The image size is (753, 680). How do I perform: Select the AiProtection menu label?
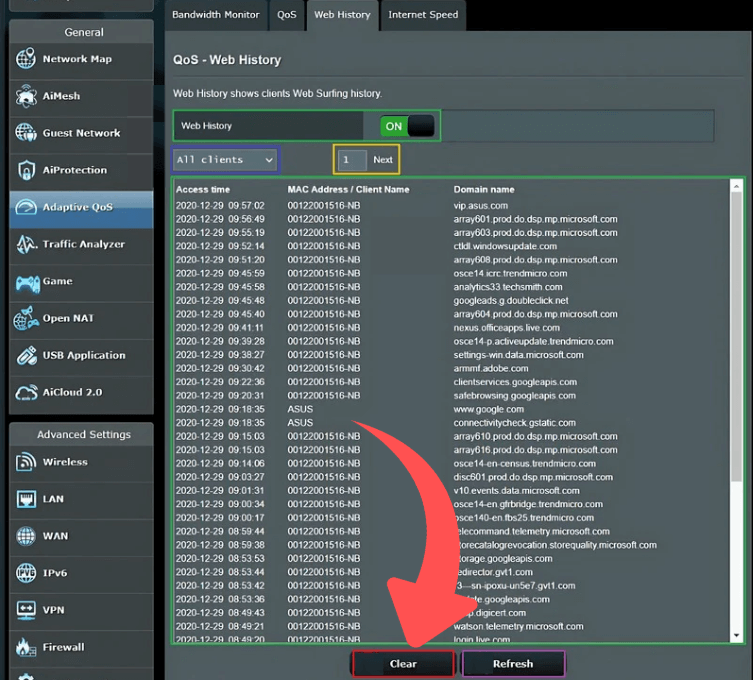(x=75, y=170)
